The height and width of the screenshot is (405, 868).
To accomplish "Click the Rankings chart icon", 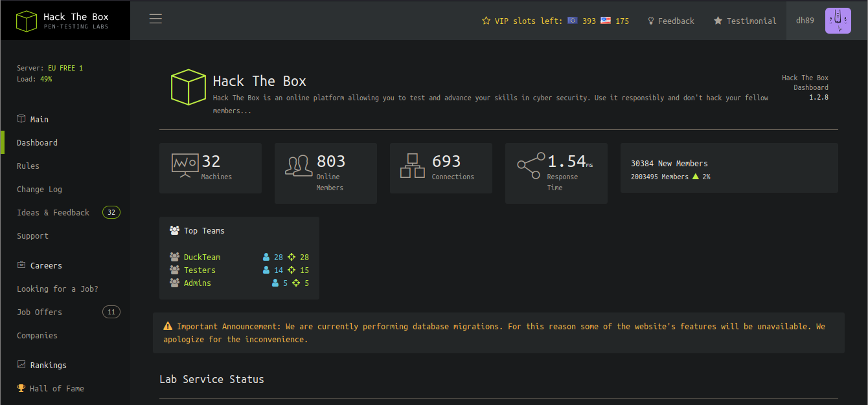I will point(21,365).
